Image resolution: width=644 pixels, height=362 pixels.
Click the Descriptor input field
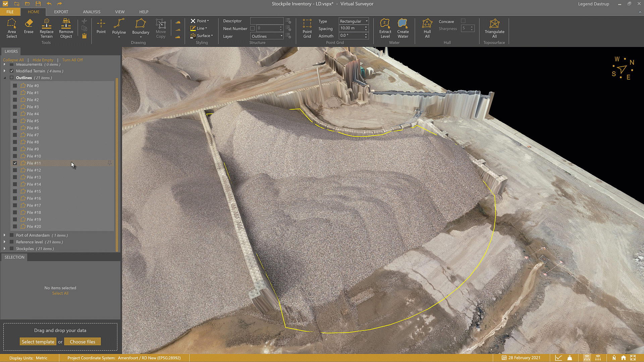tap(267, 21)
